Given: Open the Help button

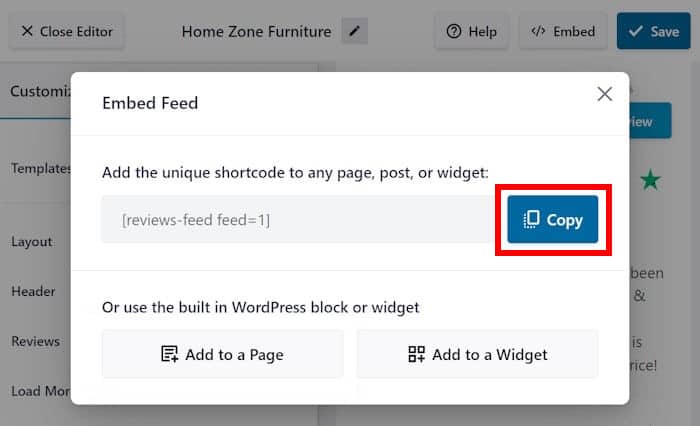Looking at the screenshot, I should (471, 31).
